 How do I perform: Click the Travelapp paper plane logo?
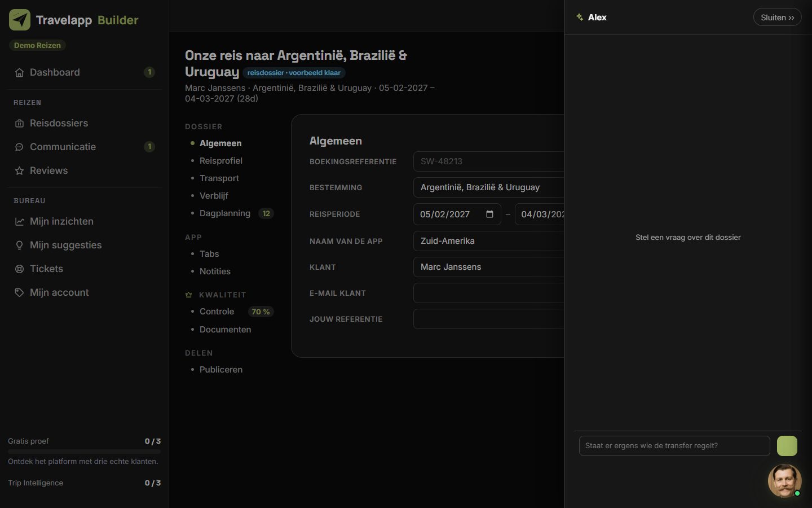click(20, 20)
